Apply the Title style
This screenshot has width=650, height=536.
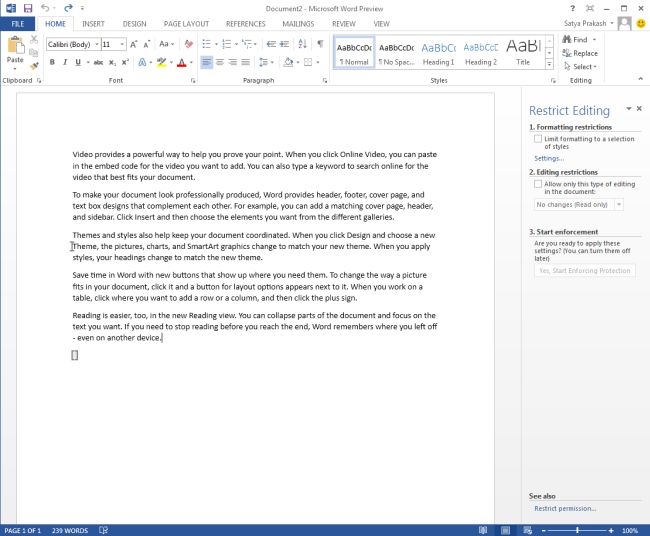(x=523, y=52)
